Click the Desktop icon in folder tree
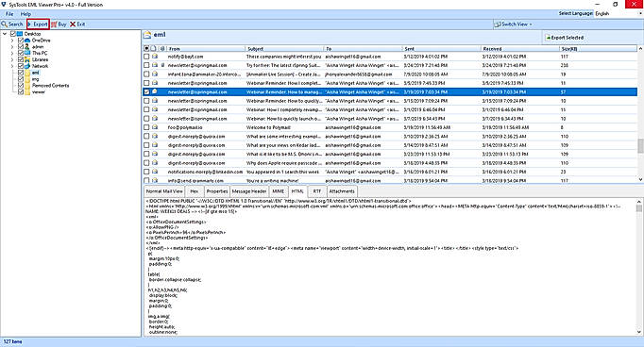The width and height of the screenshot is (644, 347). click(20, 34)
